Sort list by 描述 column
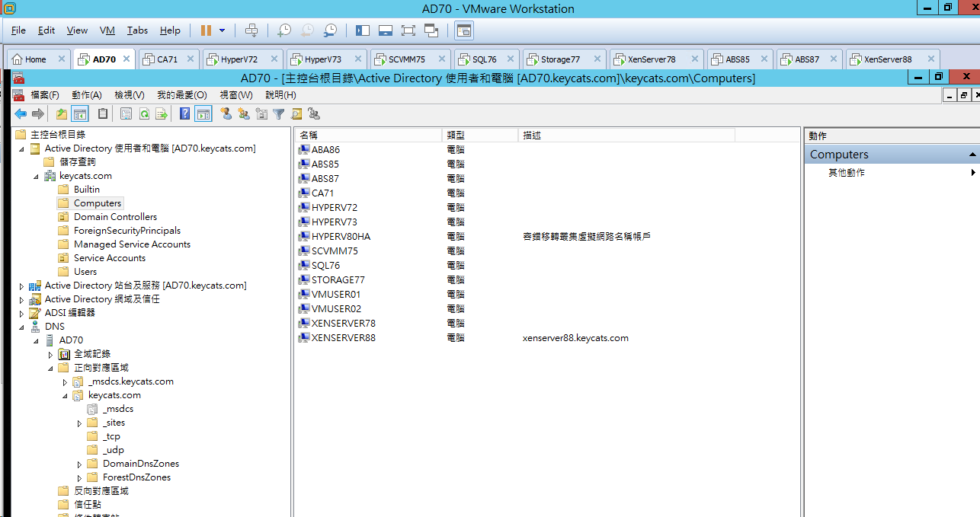This screenshot has height=517, width=980. tap(626, 136)
